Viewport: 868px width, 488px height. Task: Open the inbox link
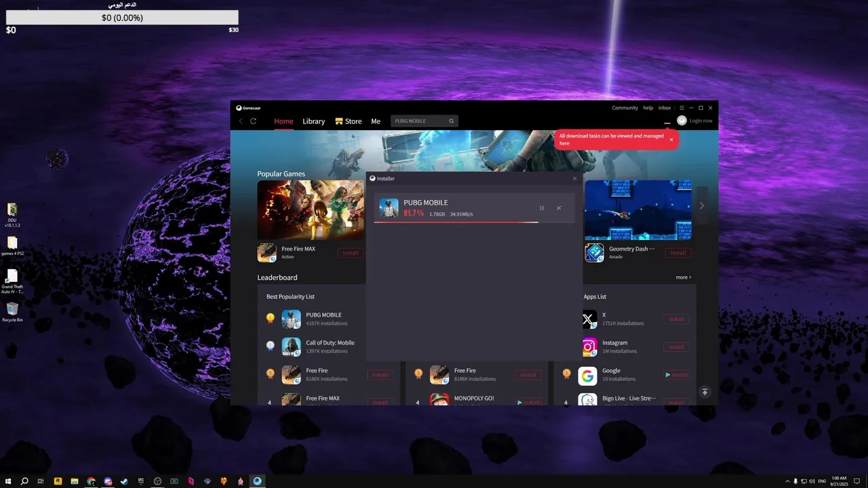[x=665, y=108]
